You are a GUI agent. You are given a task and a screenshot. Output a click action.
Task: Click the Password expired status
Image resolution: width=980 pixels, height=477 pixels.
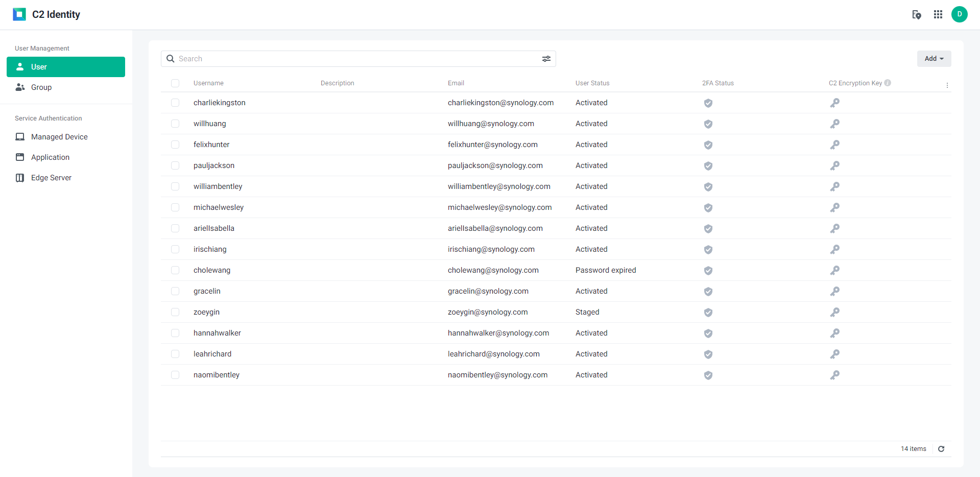(x=606, y=270)
